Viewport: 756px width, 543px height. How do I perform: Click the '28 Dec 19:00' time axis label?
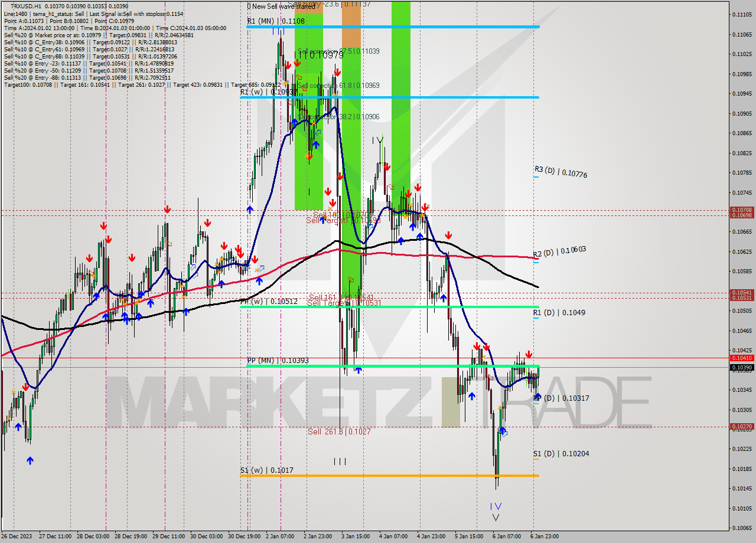point(130,537)
